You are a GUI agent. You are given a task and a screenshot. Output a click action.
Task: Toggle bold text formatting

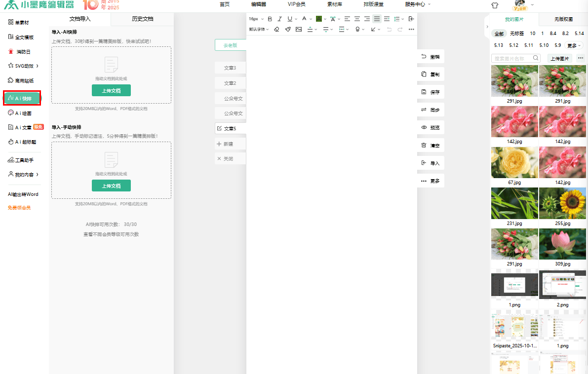coord(270,19)
